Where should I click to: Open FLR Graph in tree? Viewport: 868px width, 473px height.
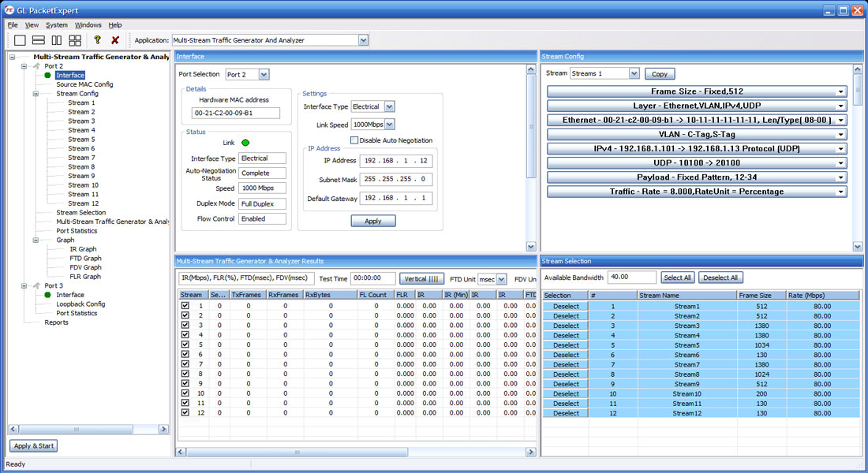click(85, 277)
